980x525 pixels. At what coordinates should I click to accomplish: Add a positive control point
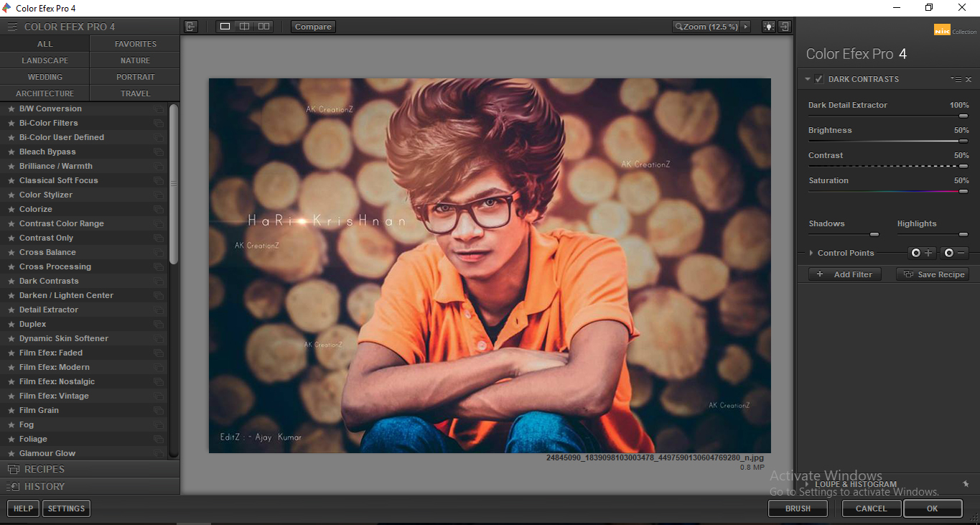pyautogui.click(x=922, y=253)
